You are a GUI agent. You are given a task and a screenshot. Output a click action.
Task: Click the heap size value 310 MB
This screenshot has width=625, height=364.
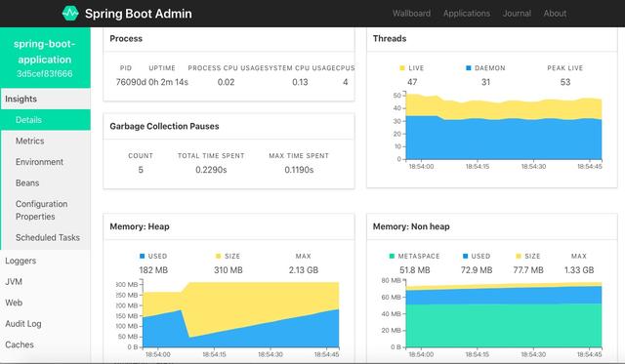(228, 270)
